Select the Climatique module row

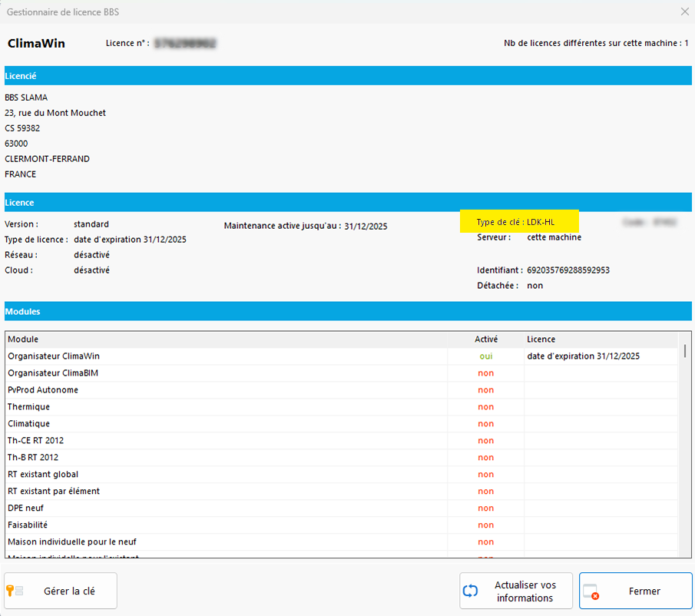tap(341, 423)
